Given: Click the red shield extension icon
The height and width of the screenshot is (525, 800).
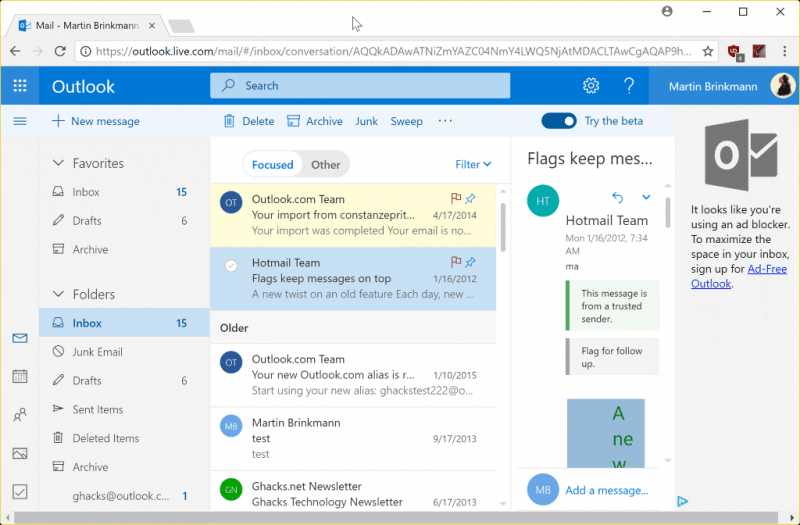Looking at the screenshot, I should click(x=735, y=52).
